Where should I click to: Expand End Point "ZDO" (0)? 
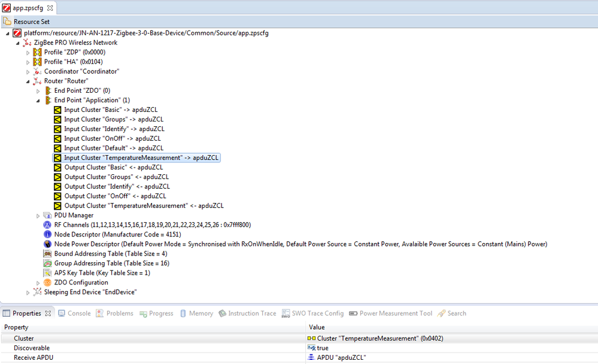pos(38,91)
